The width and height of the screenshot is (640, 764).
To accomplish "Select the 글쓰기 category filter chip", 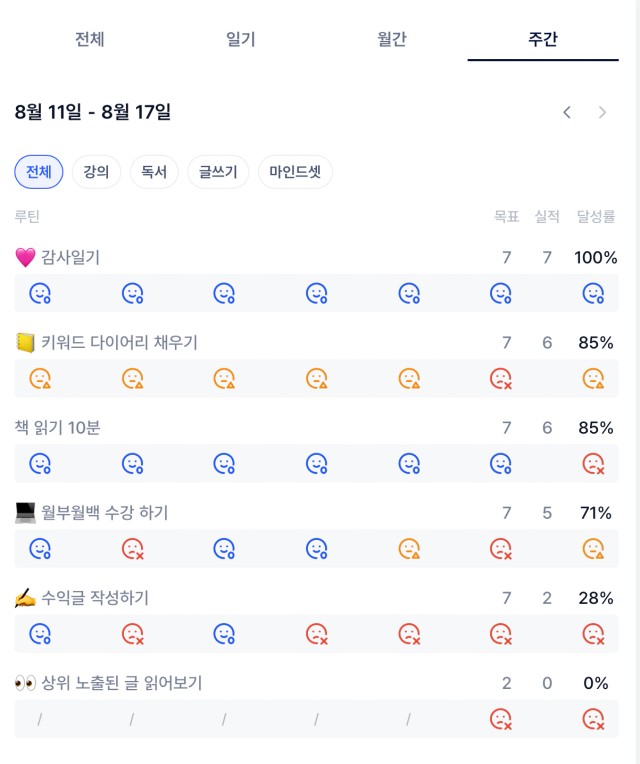I will 218,172.
